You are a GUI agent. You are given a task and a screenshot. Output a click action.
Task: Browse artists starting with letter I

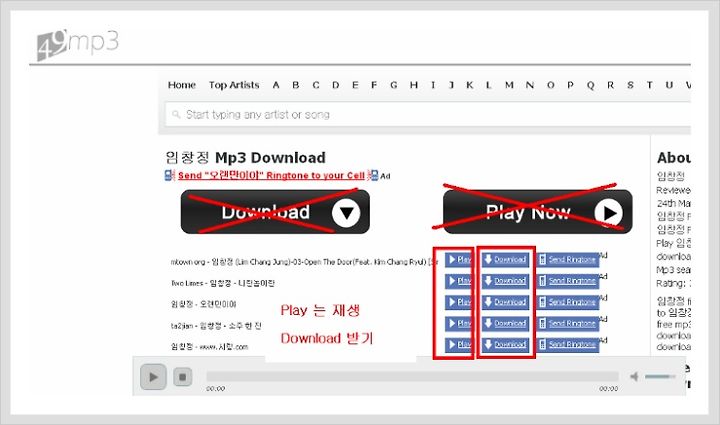click(x=433, y=85)
